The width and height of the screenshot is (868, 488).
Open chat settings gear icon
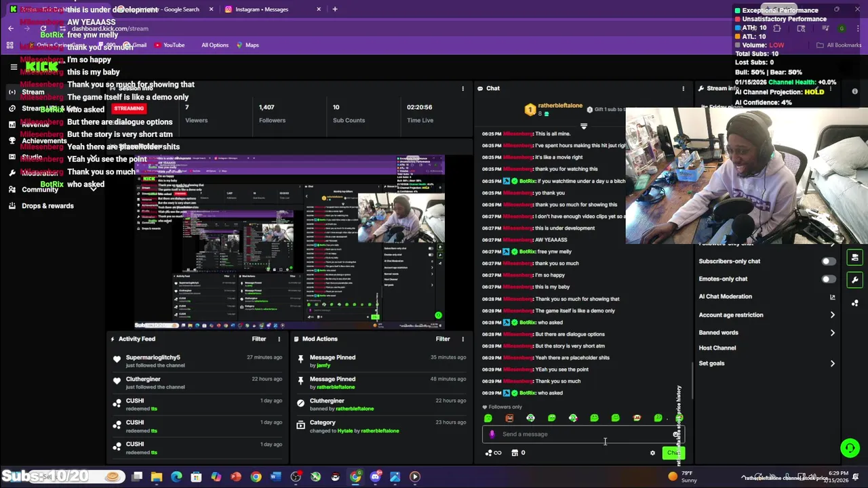pyautogui.click(x=652, y=453)
